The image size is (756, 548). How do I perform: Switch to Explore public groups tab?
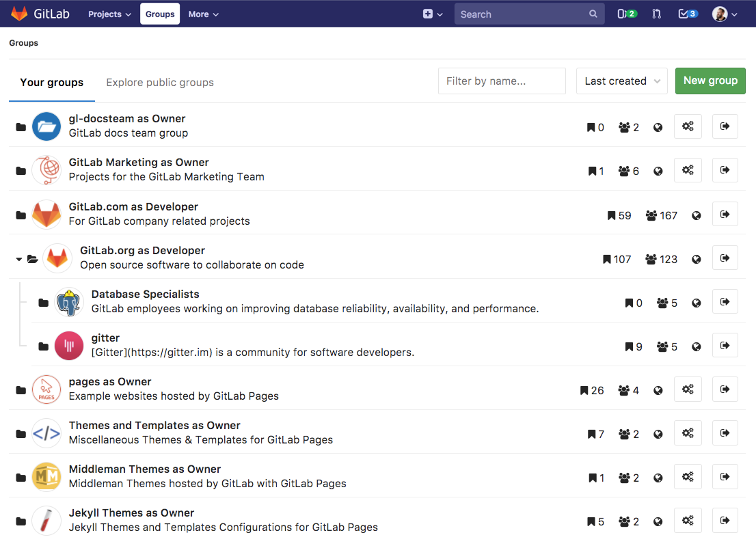point(160,83)
